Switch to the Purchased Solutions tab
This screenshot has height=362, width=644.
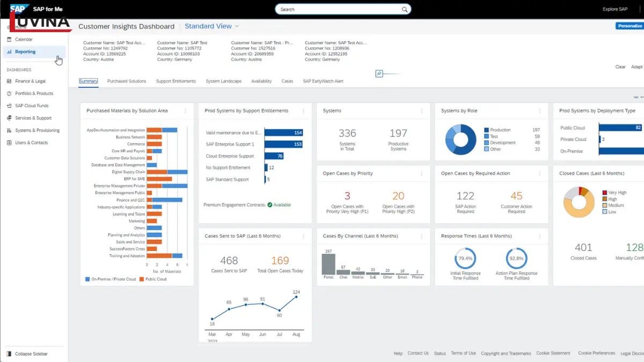point(127,81)
